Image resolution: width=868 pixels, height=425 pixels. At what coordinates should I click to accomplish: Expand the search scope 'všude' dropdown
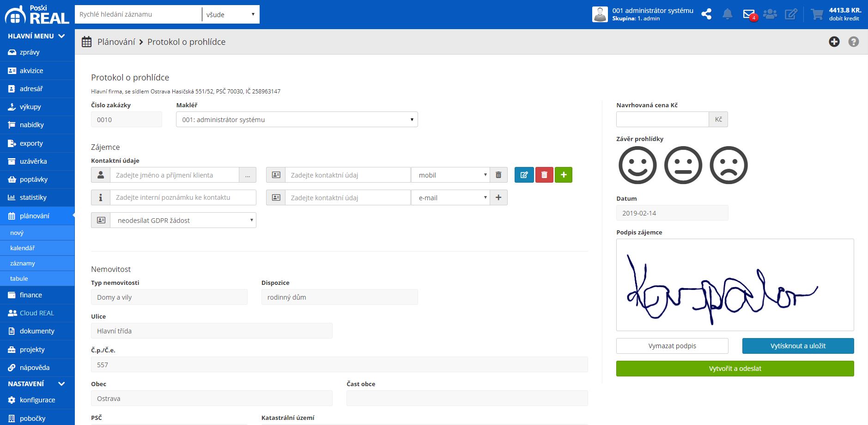click(231, 15)
